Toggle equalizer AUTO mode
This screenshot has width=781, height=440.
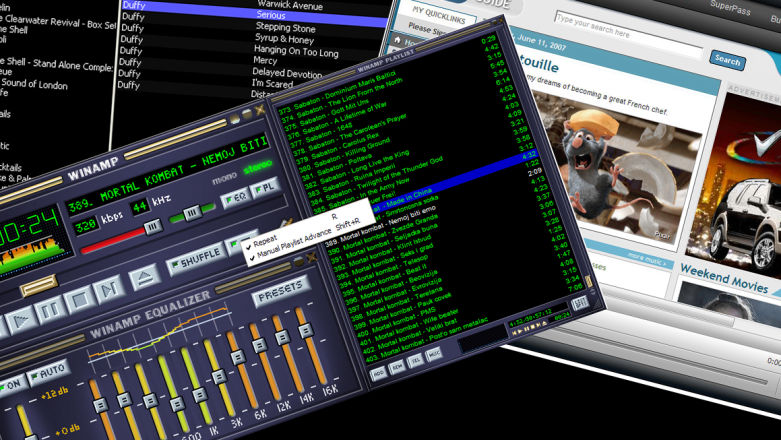[x=49, y=371]
